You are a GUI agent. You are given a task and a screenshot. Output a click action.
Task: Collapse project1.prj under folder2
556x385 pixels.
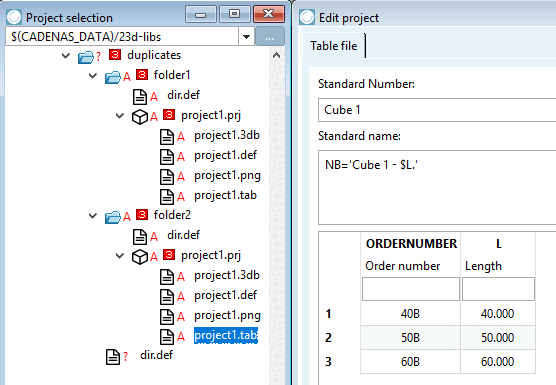click(x=120, y=256)
